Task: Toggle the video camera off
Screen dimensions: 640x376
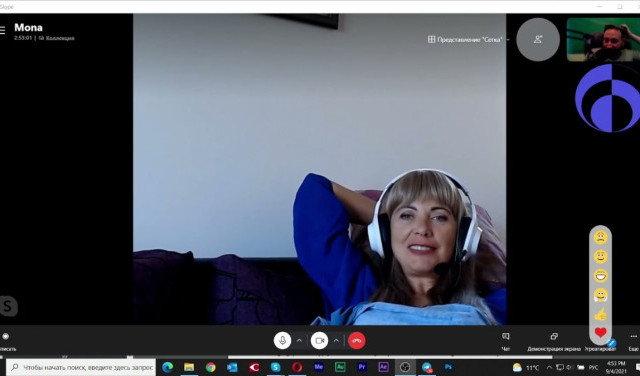Action: tap(320, 340)
